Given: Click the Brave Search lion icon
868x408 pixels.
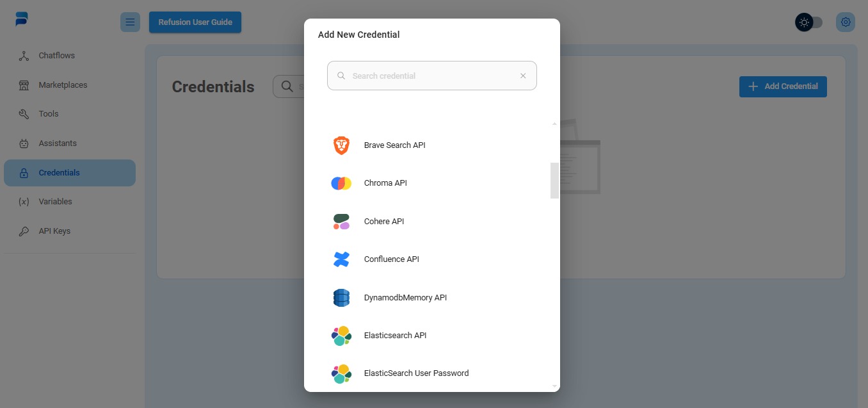Looking at the screenshot, I should coord(341,145).
